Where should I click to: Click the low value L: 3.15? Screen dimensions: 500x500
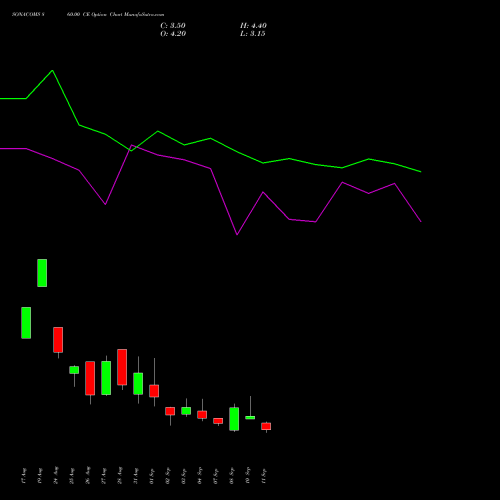click(253, 34)
